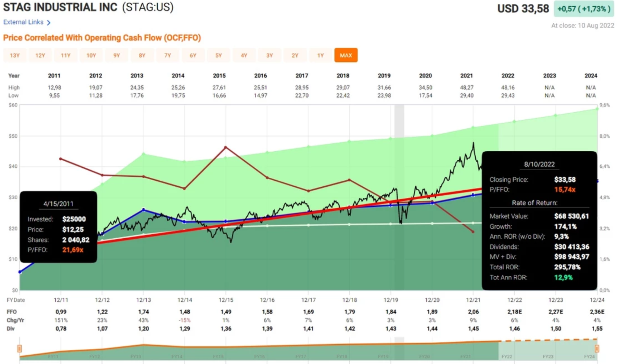Select the 7Y time range

click(x=168, y=55)
